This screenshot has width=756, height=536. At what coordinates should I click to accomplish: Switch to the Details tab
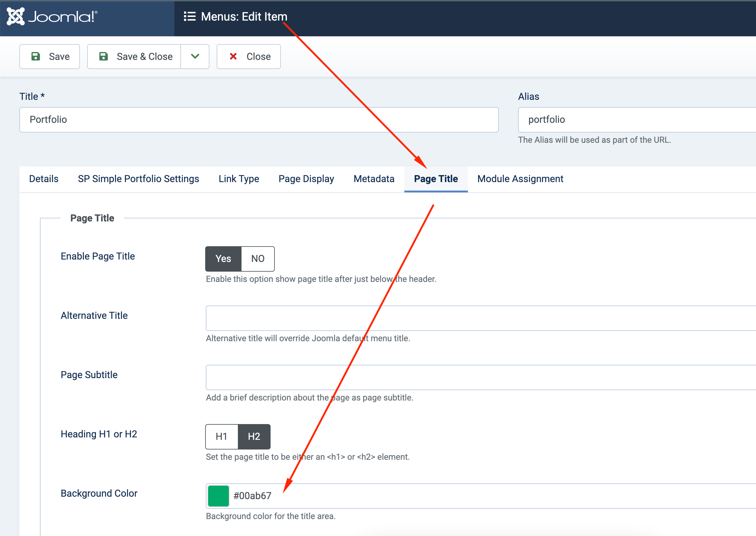[44, 178]
